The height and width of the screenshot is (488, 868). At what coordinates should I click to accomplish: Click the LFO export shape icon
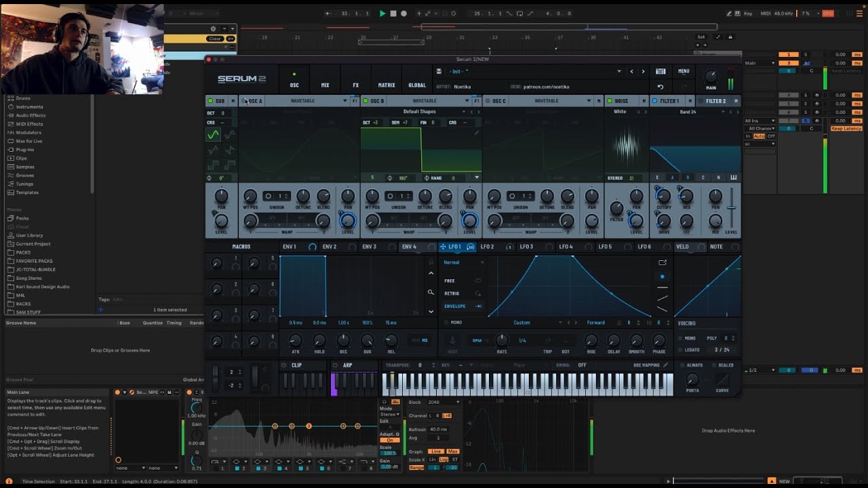(x=663, y=262)
